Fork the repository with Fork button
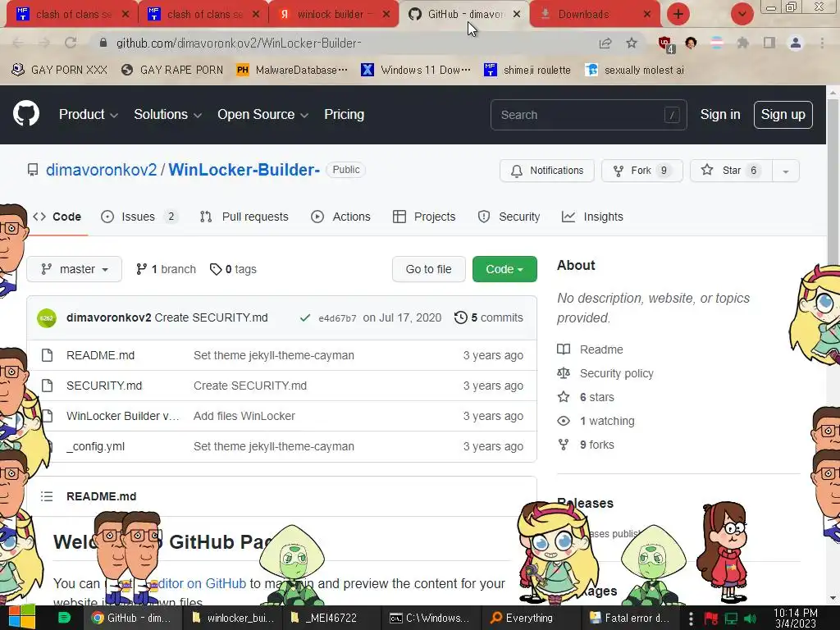The height and width of the screenshot is (630, 840). tap(642, 171)
